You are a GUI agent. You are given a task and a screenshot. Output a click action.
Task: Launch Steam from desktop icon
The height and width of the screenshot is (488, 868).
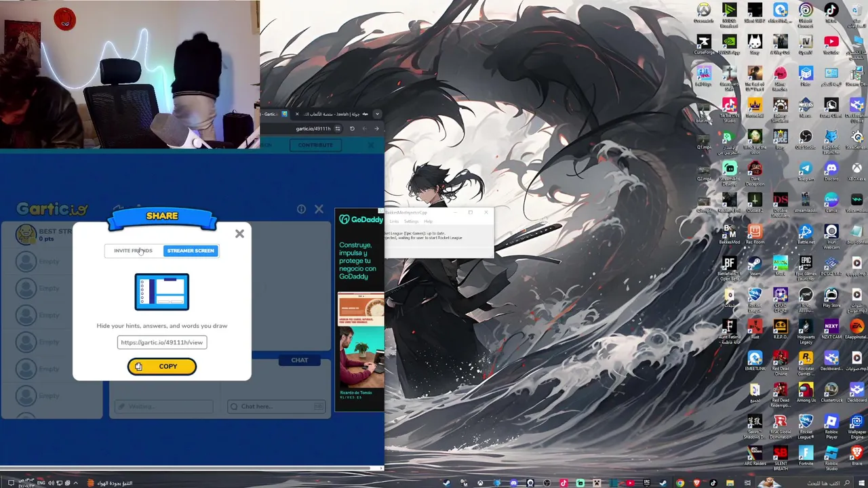[x=755, y=266]
